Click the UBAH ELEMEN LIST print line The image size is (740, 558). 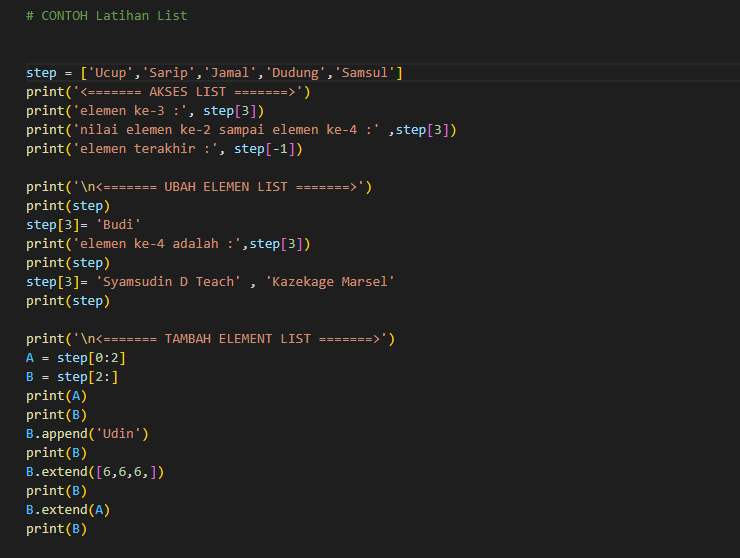[x=199, y=187]
